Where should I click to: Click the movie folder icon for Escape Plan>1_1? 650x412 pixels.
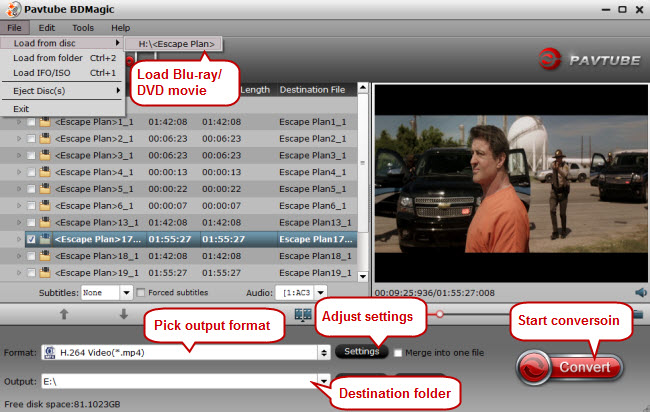[45, 122]
